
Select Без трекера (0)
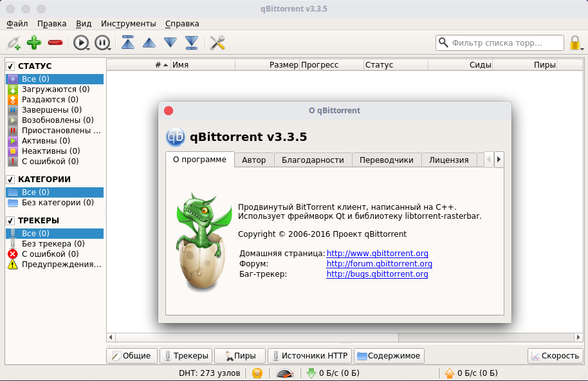(55, 244)
